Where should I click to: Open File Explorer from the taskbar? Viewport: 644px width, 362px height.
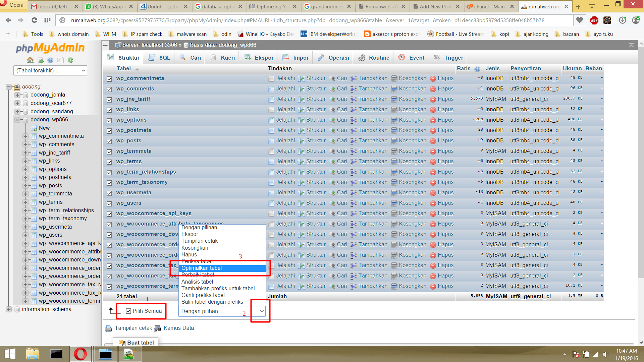click(x=33, y=354)
